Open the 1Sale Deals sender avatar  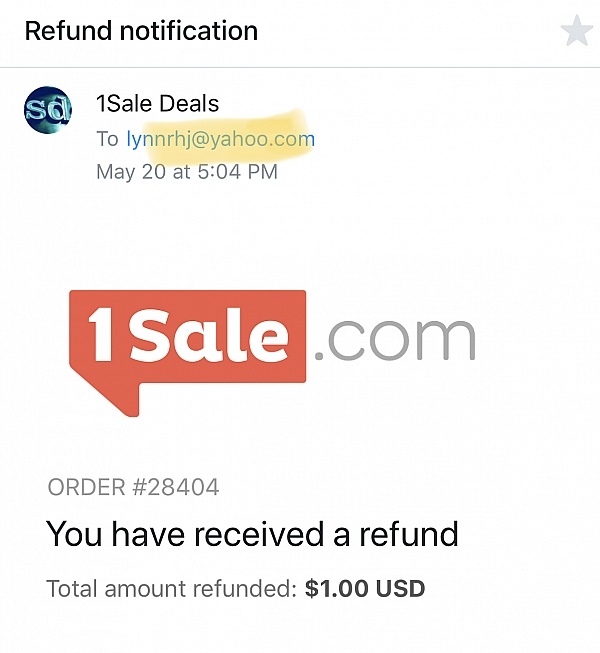click(48, 110)
